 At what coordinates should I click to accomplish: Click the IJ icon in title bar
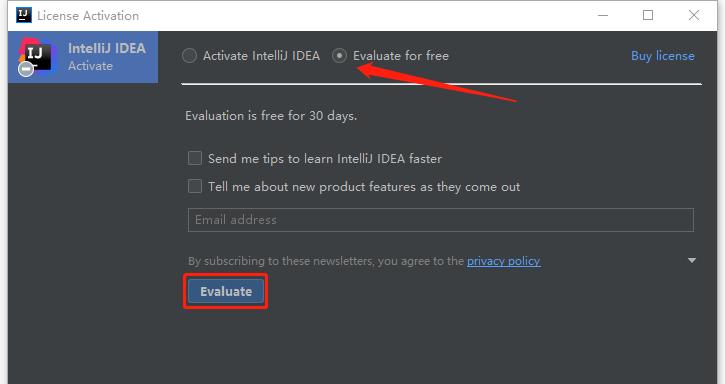24,15
